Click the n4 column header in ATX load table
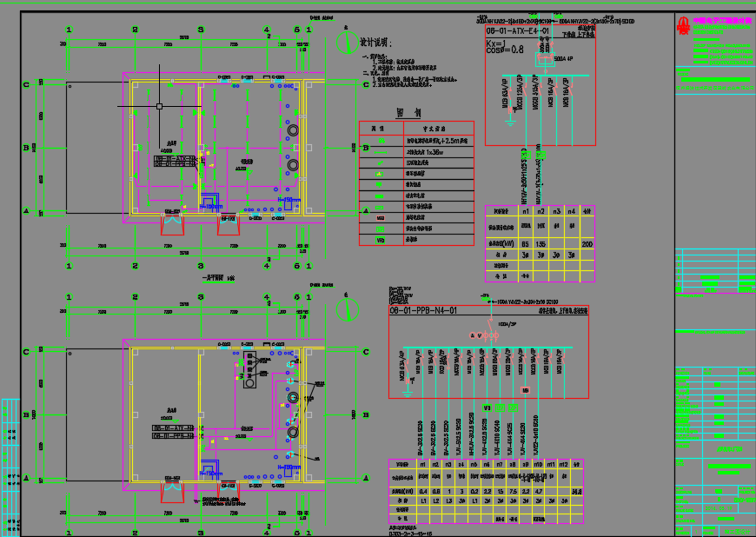 pos(571,211)
